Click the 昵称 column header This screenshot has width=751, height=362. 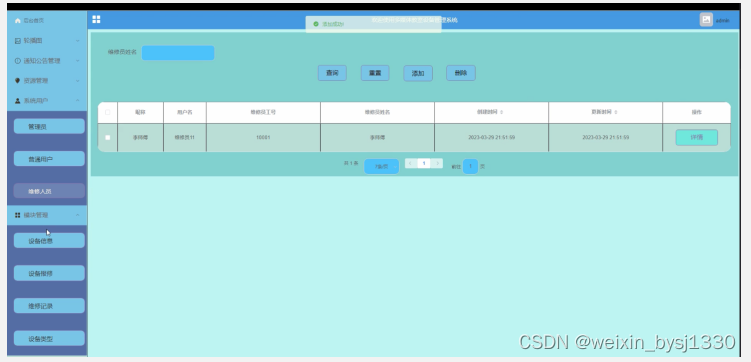pyautogui.click(x=140, y=112)
